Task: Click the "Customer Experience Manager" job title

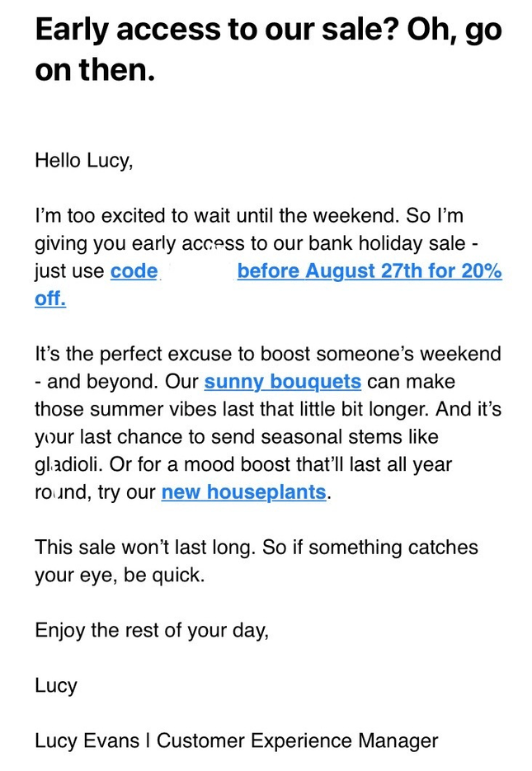Action: [297, 741]
